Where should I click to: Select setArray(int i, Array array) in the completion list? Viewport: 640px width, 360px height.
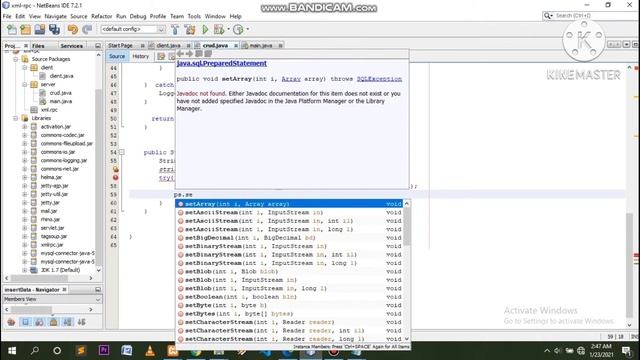pos(290,204)
